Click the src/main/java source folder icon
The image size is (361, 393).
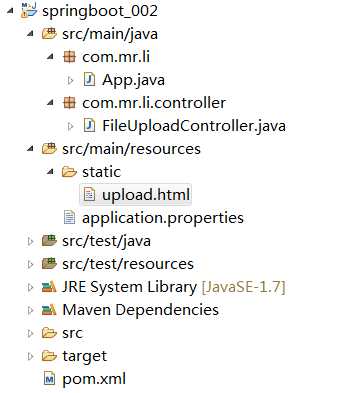click(49, 34)
